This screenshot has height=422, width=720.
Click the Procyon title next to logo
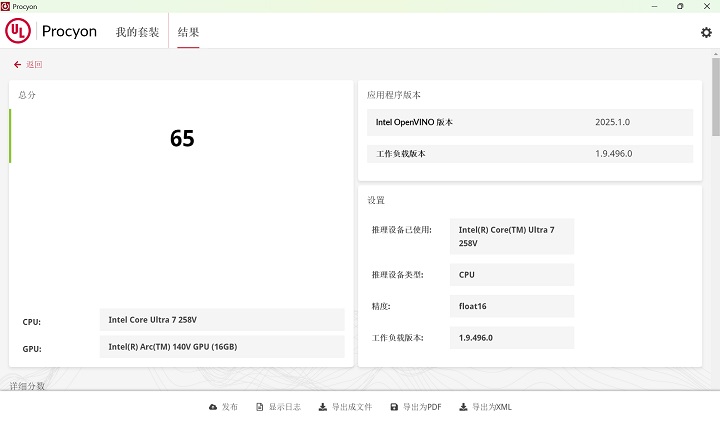point(69,31)
